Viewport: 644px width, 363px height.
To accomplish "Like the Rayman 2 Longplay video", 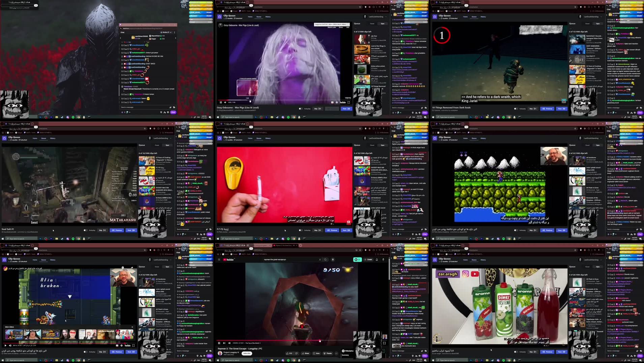I will click(289, 353).
